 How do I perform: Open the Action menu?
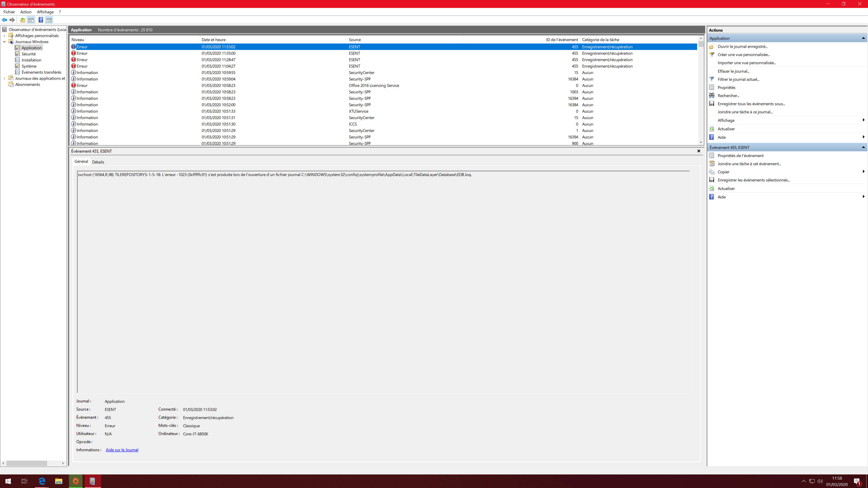[x=26, y=12]
